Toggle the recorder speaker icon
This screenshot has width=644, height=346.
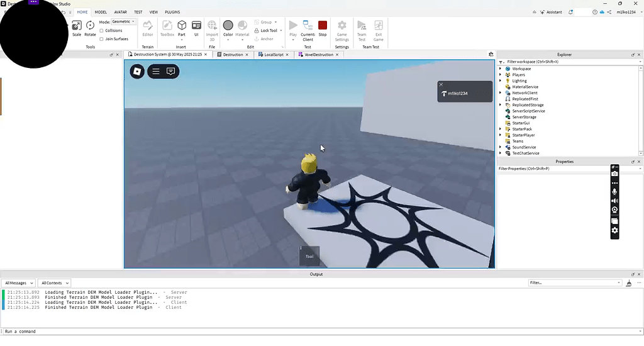(x=614, y=201)
